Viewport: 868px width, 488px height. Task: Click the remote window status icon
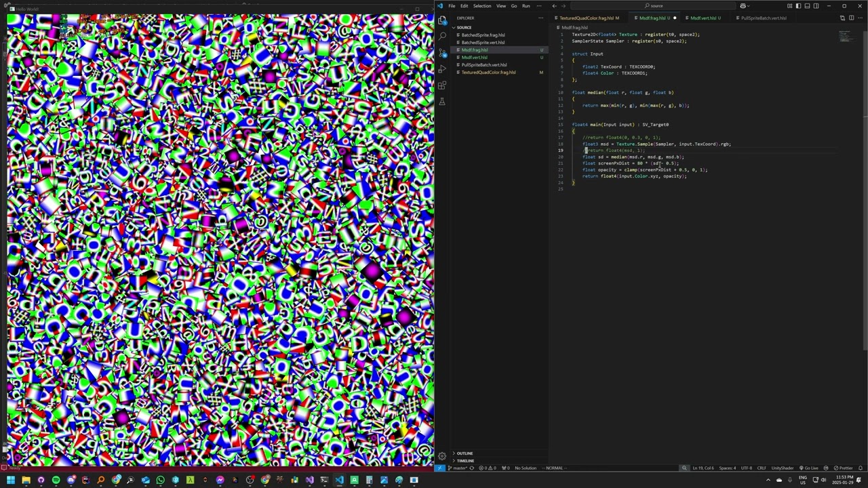click(439, 468)
